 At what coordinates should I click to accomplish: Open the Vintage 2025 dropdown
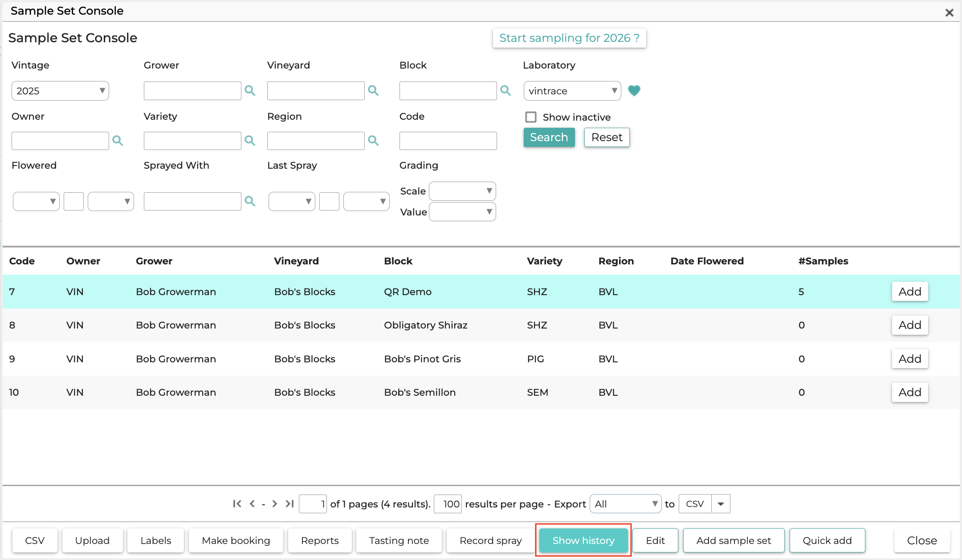pos(60,91)
